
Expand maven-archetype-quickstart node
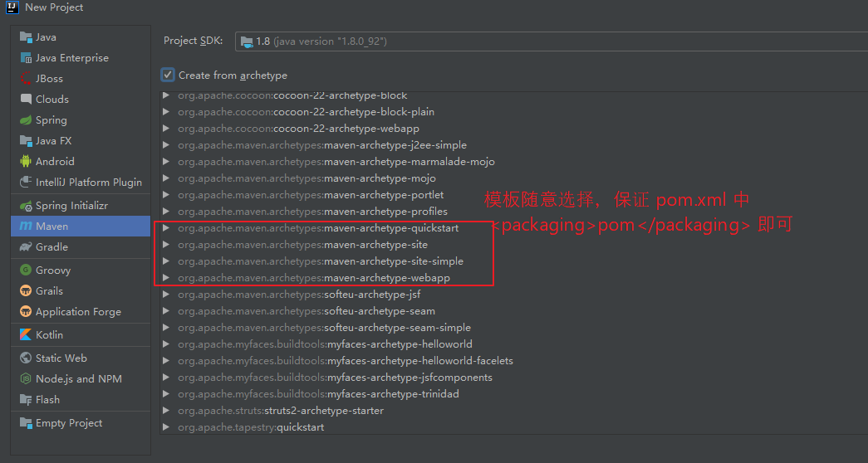coord(166,228)
